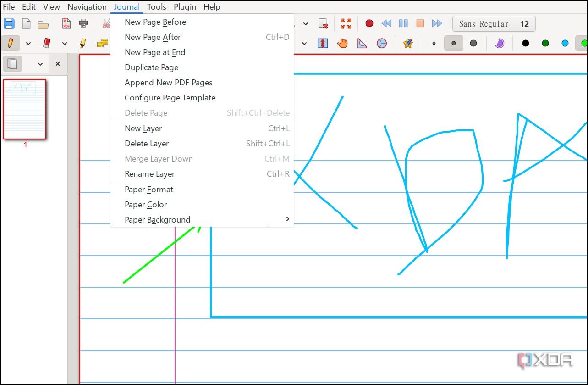Viewport: 588px width, 385px height.
Task: Open the Tools menu
Action: [x=157, y=7]
